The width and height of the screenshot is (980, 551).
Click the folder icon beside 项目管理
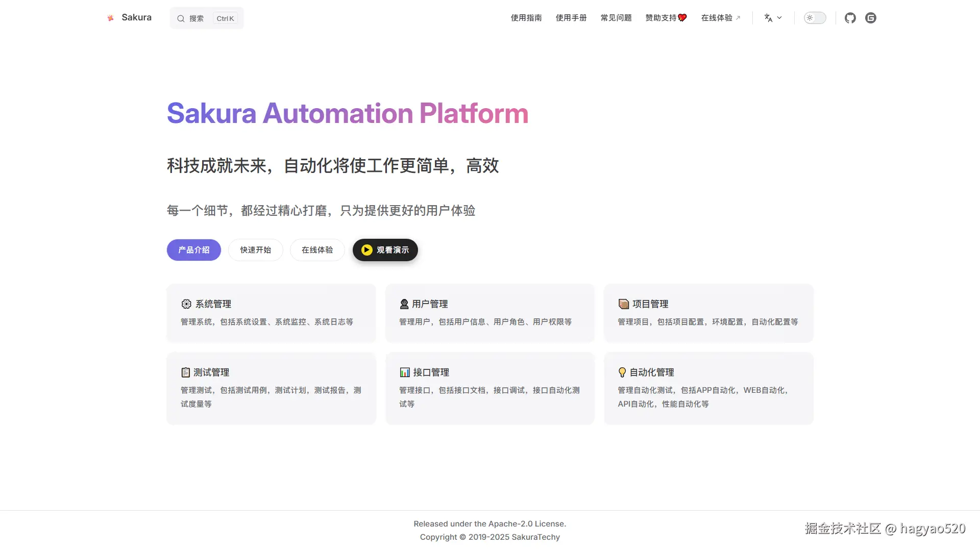[x=623, y=304]
